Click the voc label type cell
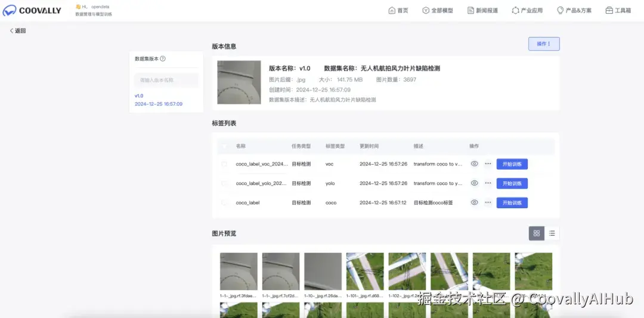The width and height of the screenshot is (644, 318). [x=329, y=164]
